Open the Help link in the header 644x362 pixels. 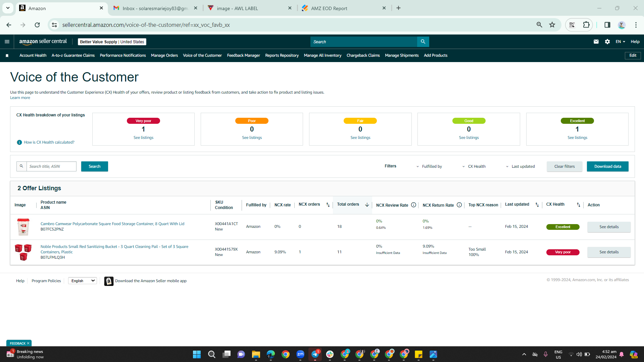point(635,42)
